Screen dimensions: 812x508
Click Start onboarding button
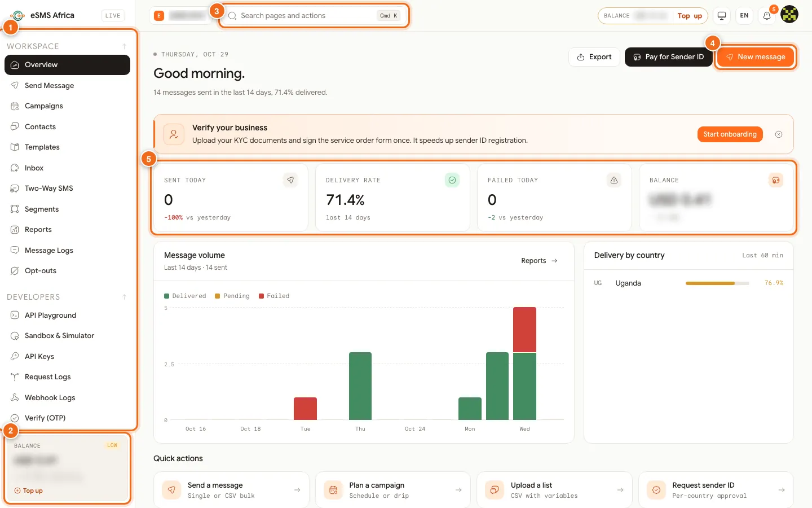click(x=730, y=134)
